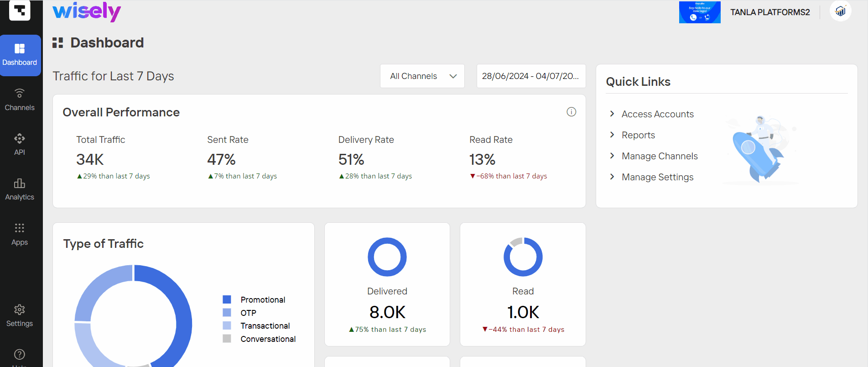This screenshot has width=868, height=367.
Task: Open the Channels sidebar section
Action: click(20, 100)
